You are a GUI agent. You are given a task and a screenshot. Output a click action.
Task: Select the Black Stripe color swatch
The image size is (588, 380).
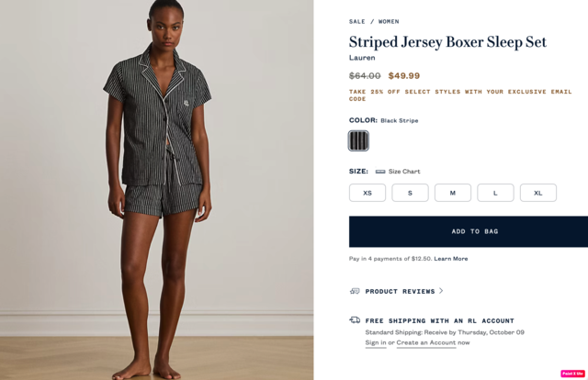point(358,141)
